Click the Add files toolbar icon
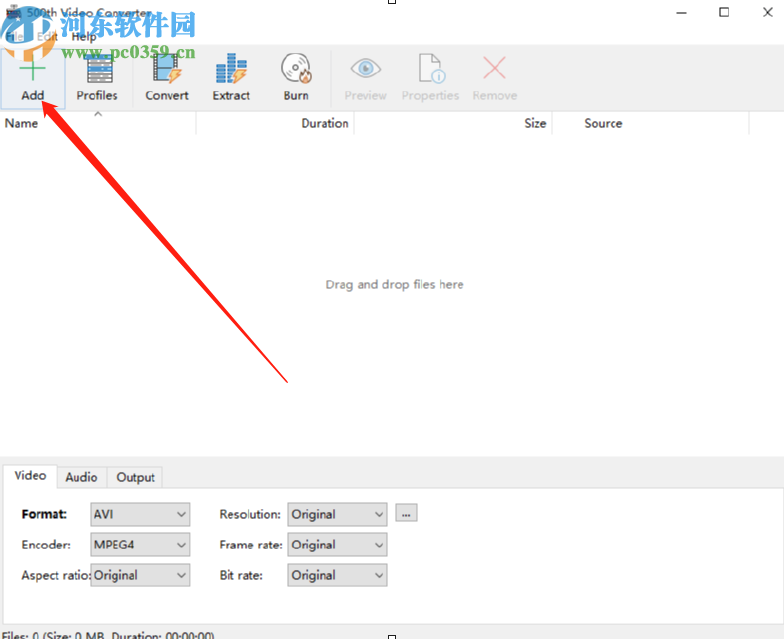 [x=32, y=78]
